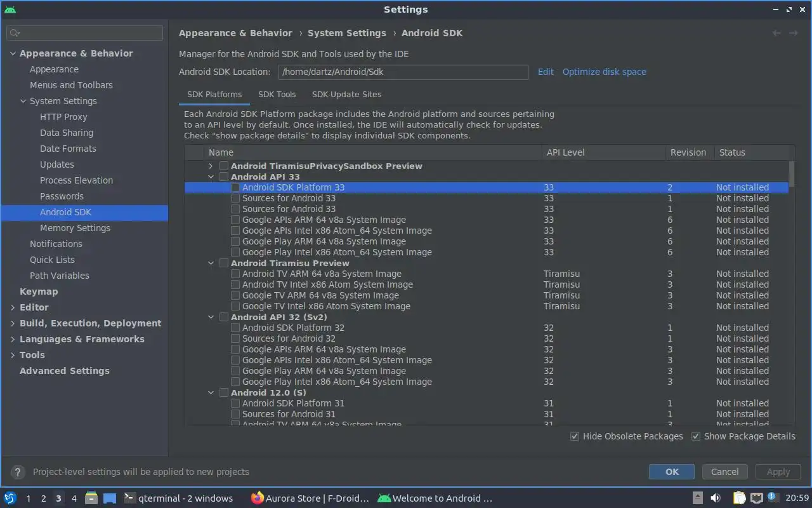Screen dimensions: 812x508
Task: Check Android Tiramisu Preview group checkbox
Action: tap(224, 263)
